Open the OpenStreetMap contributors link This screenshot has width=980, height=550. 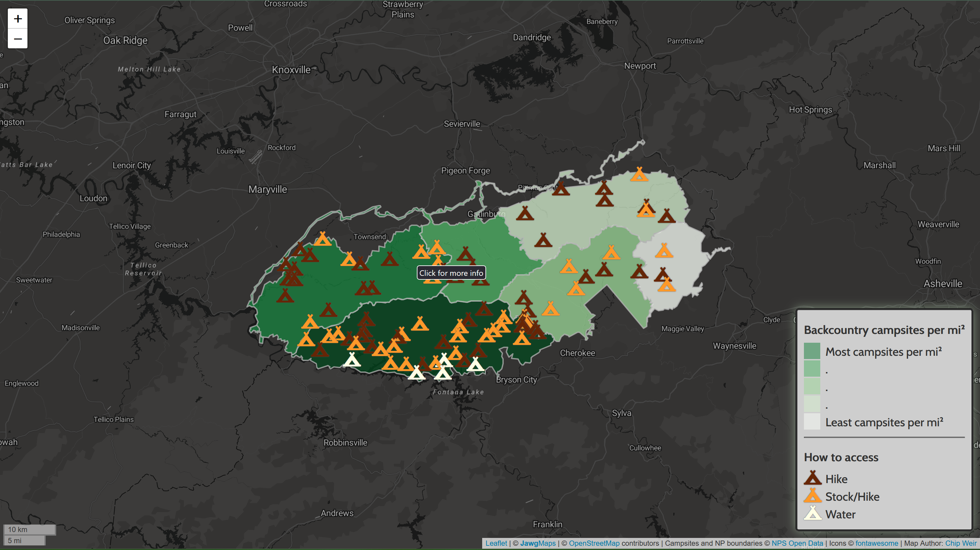click(x=594, y=543)
